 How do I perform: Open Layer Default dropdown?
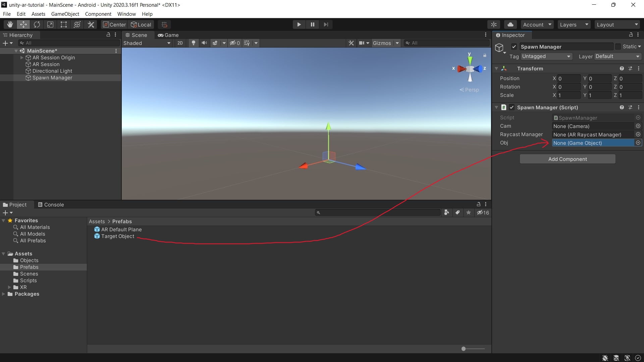click(618, 56)
